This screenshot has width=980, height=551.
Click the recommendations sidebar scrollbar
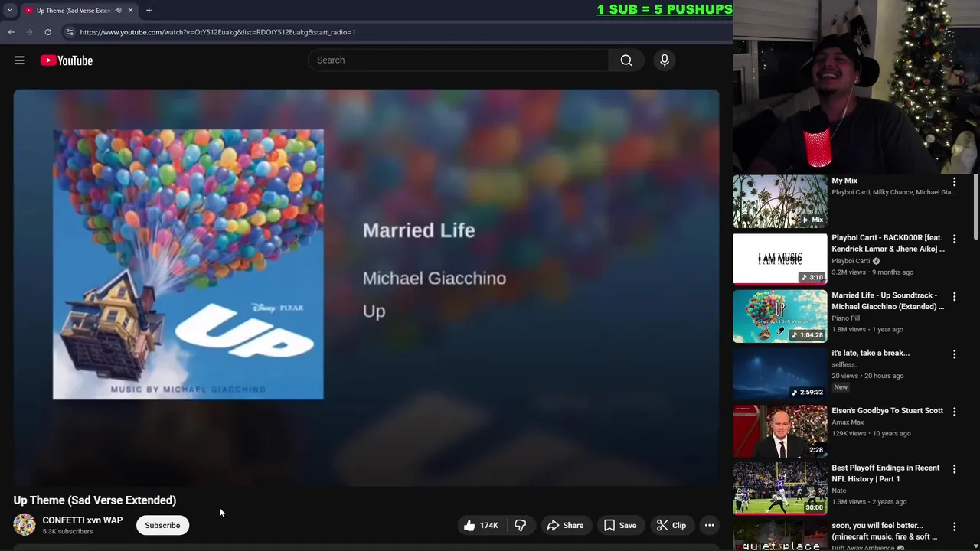(x=975, y=207)
